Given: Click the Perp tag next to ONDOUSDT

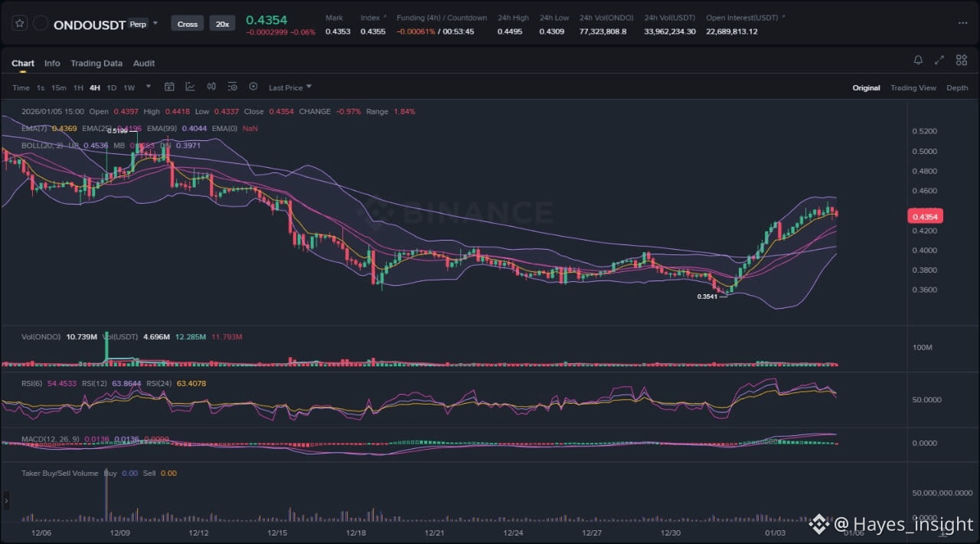Looking at the screenshot, I should [139, 24].
